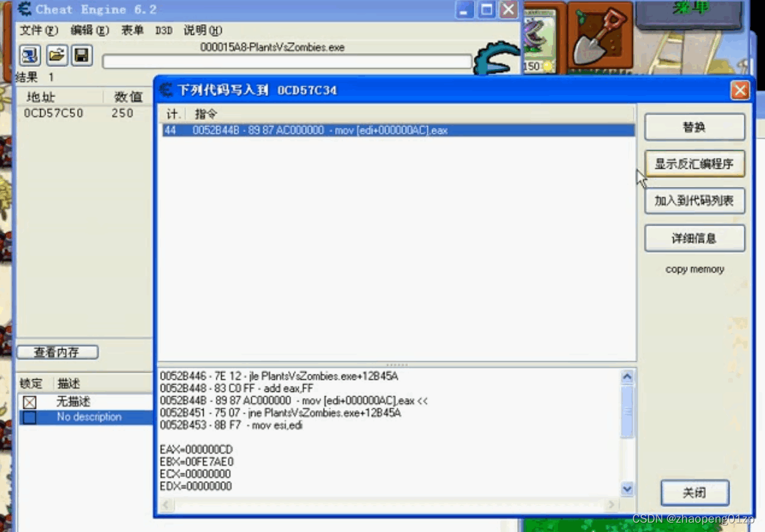Click the EDX=00000000 register line
Image resolution: width=765 pixels, height=532 pixels.
pos(196,486)
